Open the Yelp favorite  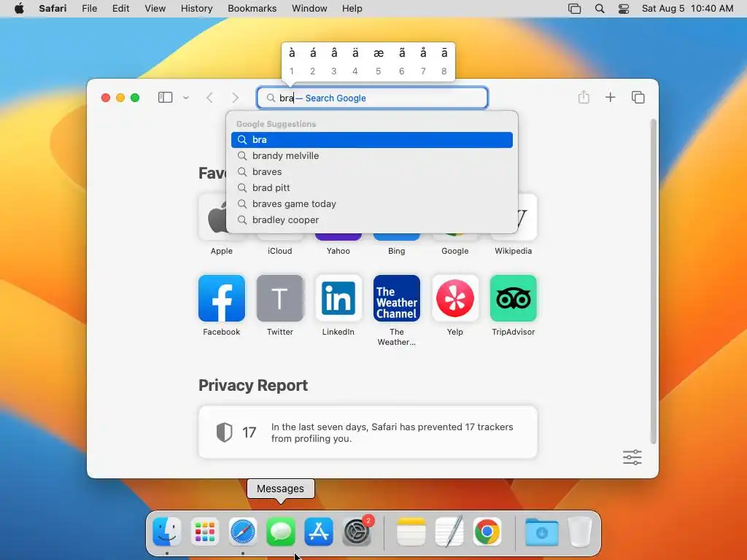pos(455,298)
